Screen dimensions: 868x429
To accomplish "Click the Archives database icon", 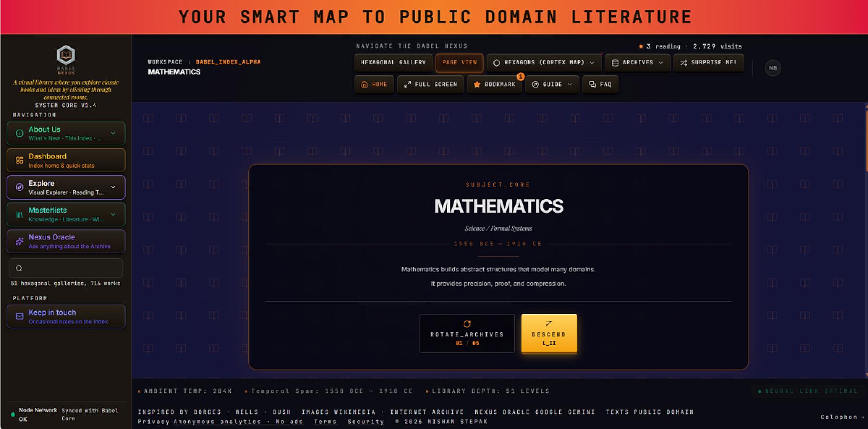I will click(x=615, y=63).
